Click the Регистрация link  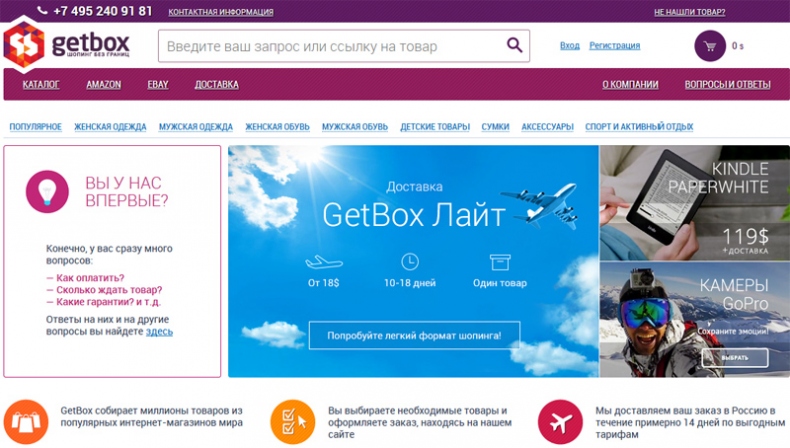[x=615, y=45]
